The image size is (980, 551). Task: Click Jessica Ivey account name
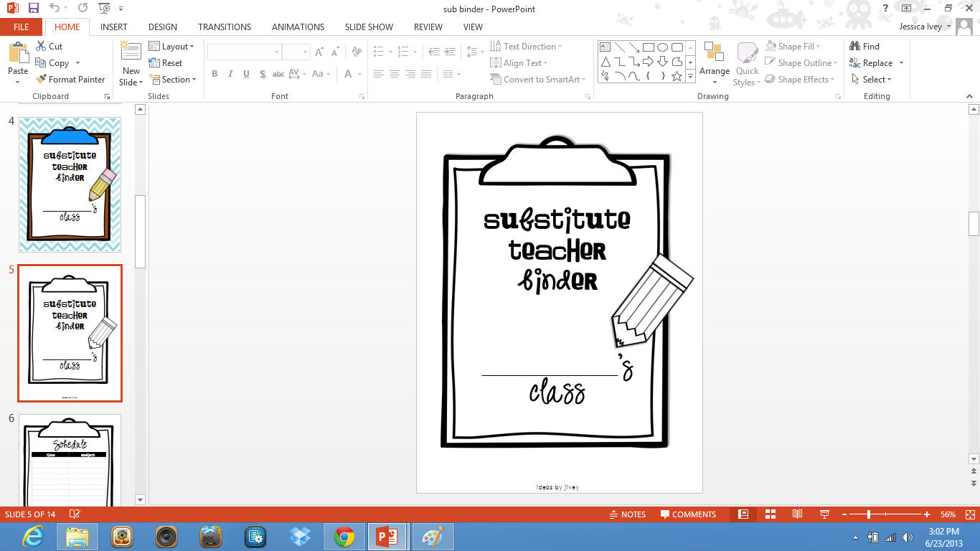click(922, 27)
